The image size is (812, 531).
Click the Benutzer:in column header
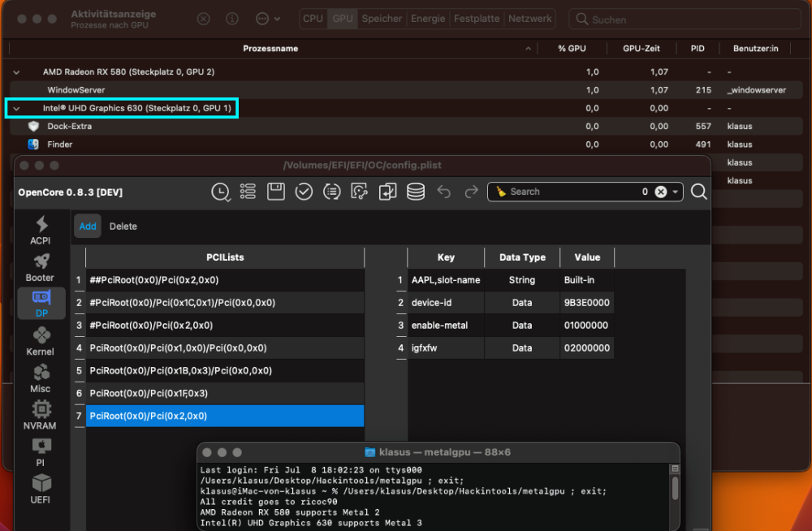(755, 49)
